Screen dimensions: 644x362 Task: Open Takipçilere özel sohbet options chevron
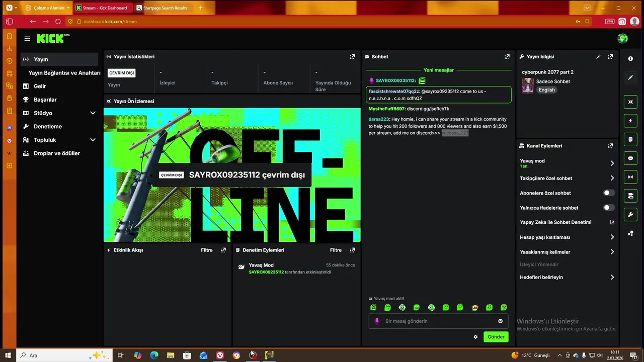[612, 178]
